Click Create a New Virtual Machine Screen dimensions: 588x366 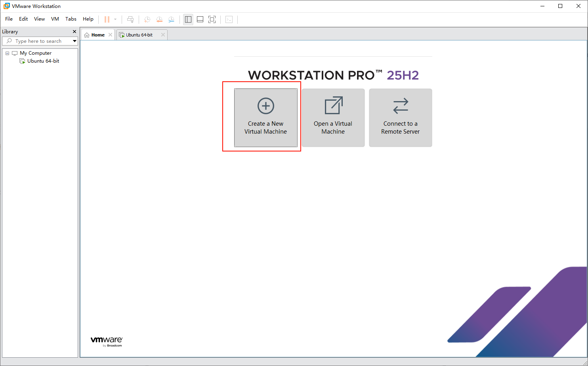(266, 118)
